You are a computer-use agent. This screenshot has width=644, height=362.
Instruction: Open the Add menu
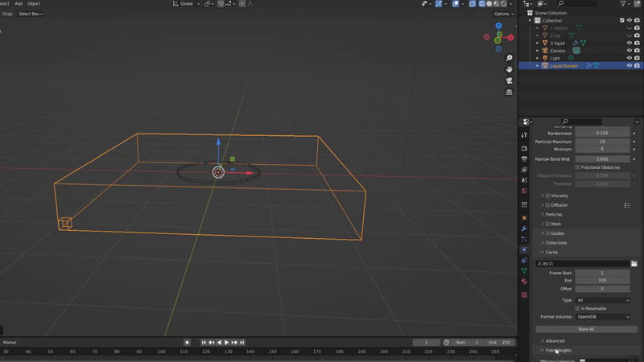pos(19,4)
